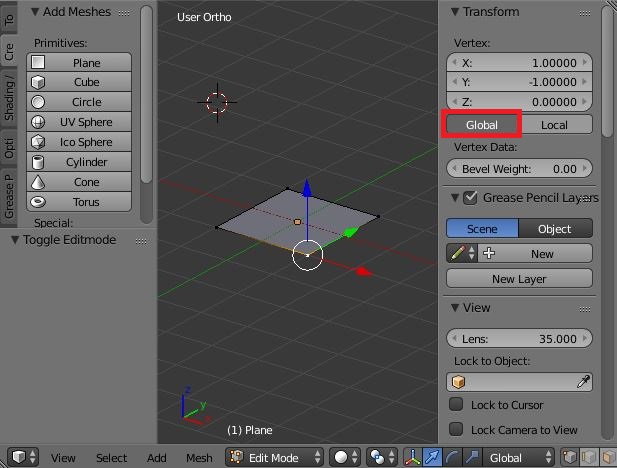617x468 pixels.
Task: Enable Lock to Cursor checkbox
Action: [456, 404]
